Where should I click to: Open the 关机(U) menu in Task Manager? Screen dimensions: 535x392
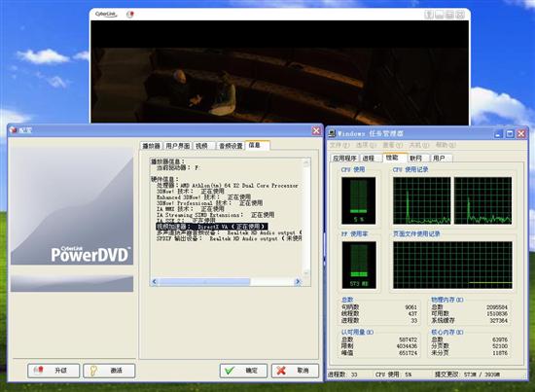(x=419, y=145)
